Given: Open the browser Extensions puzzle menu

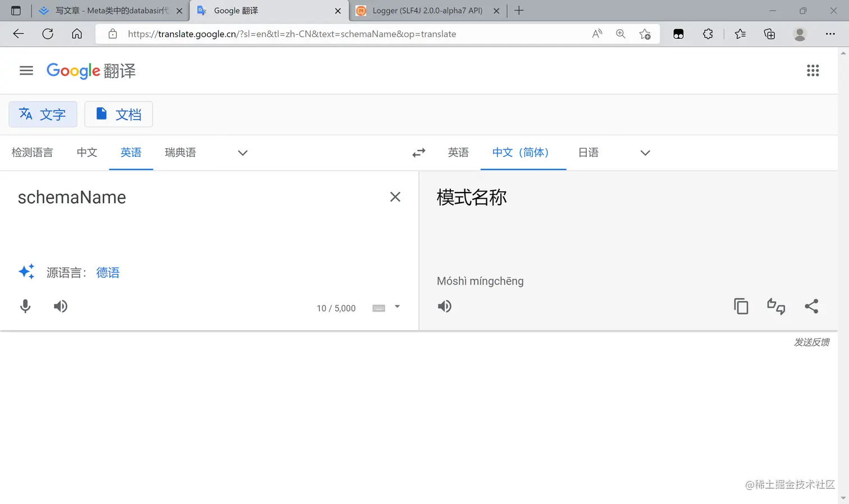Looking at the screenshot, I should click(708, 34).
